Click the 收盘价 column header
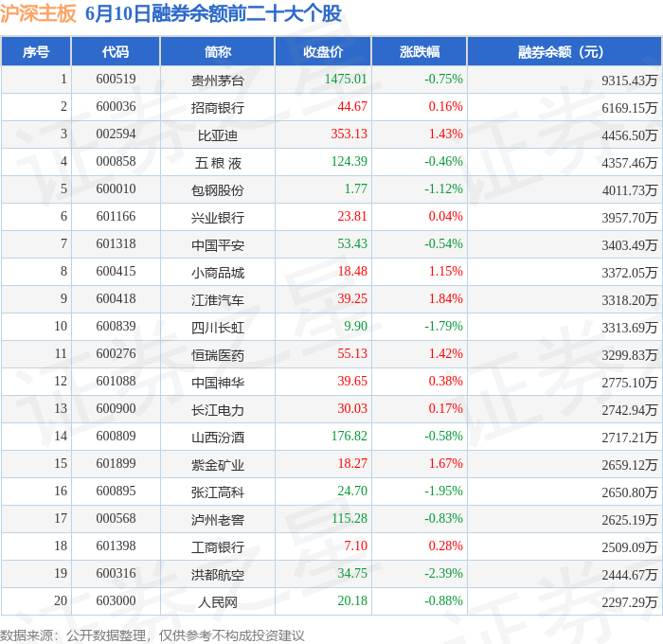Viewport: 663px width, 644px height. pyautogui.click(x=323, y=51)
